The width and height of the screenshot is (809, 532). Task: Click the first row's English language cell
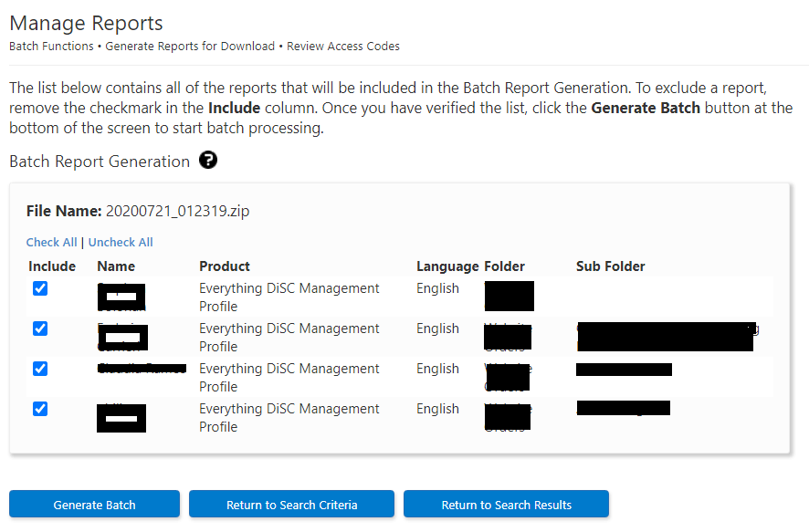pyautogui.click(x=437, y=288)
